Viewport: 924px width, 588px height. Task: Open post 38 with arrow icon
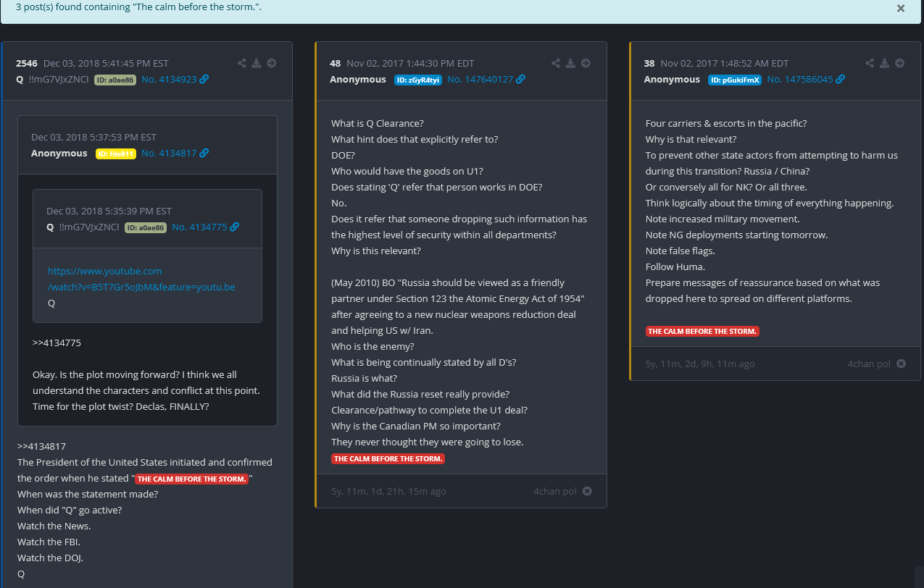coord(899,63)
